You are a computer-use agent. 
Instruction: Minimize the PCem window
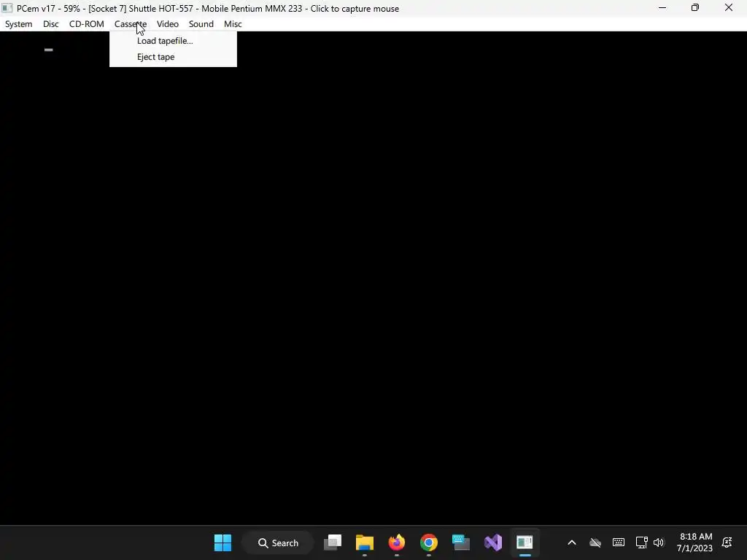pos(662,8)
